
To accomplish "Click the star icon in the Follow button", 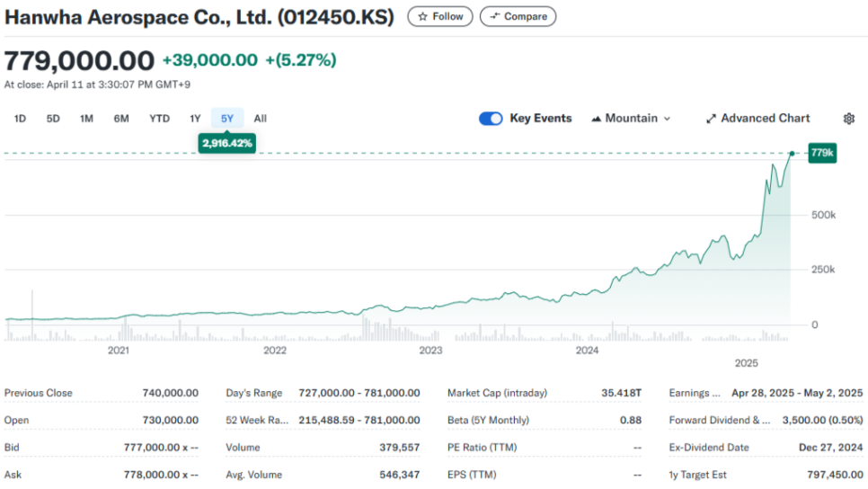I will (x=423, y=16).
